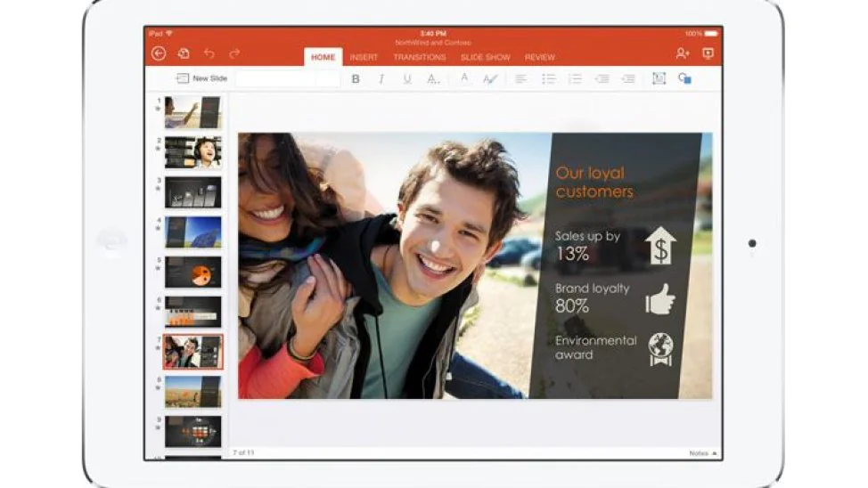The image size is (868, 488).
Task: Select slide 9 thumbnail
Action: point(192,432)
